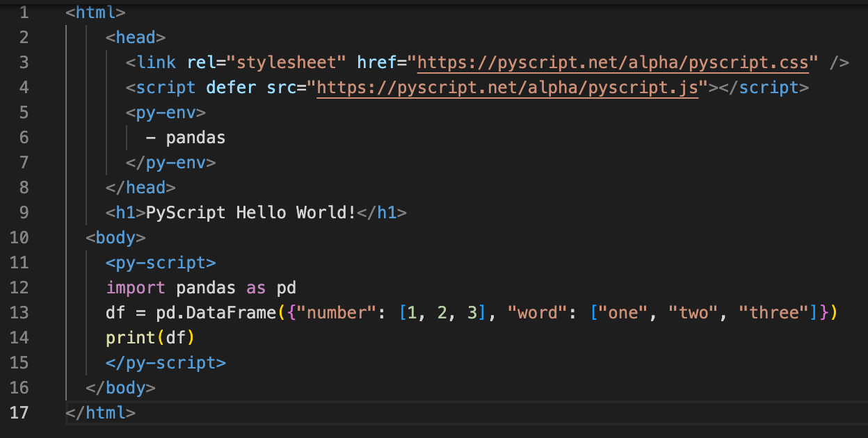The height and width of the screenshot is (438, 868).
Task: Click the print function name
Action: point(131,338)
